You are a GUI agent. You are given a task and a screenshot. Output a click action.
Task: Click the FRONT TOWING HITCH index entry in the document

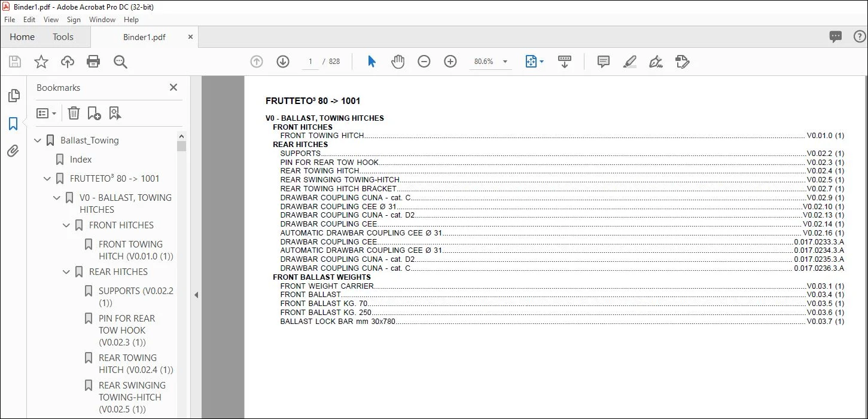coord(562,136)
